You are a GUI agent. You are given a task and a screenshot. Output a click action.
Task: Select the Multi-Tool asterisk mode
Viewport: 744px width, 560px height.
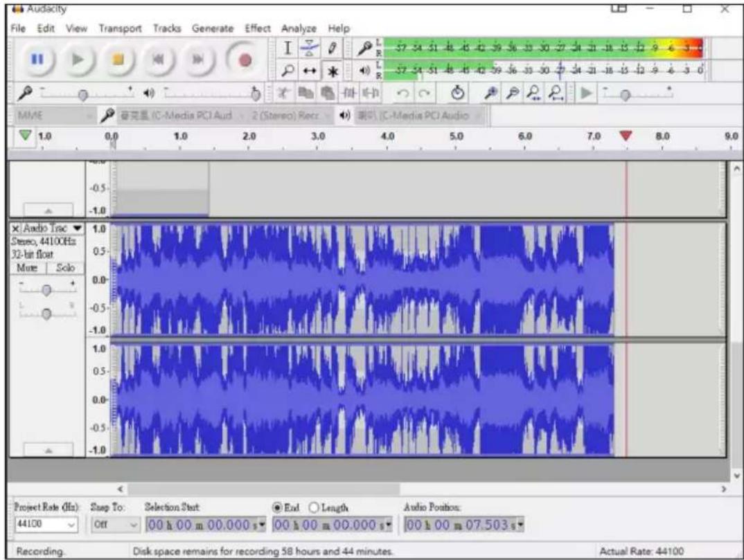pyautogui.click(x=332, y=71)
